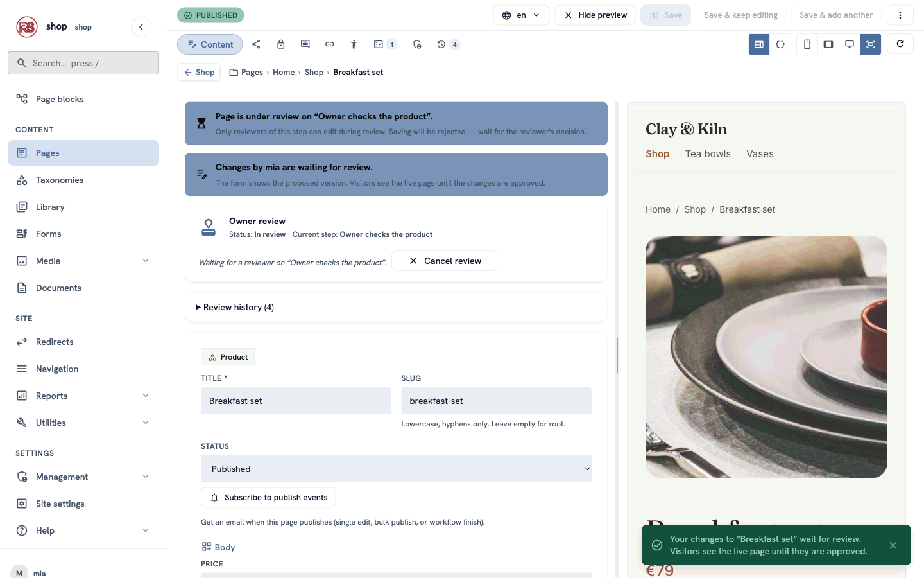Viewport: 924px width, 578px height.
Task: Expand the Media sidebar submenu
Action: (x=146, y=261)
